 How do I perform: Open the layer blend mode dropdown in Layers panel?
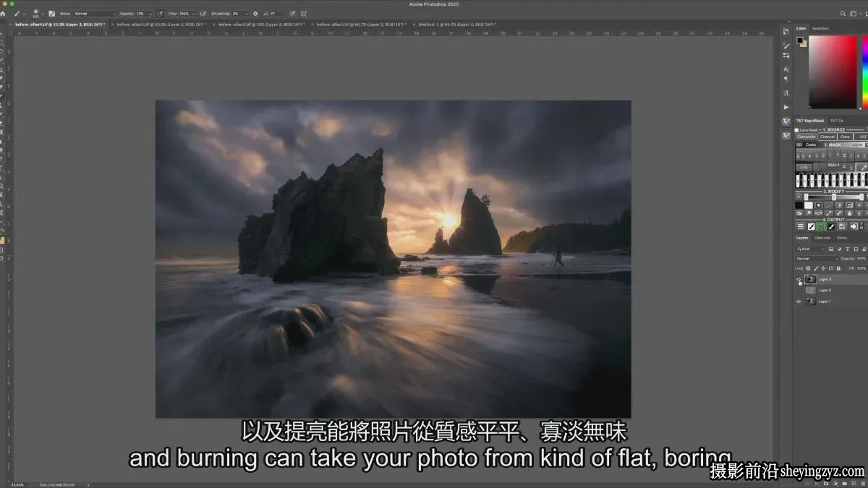click(817, 258)
